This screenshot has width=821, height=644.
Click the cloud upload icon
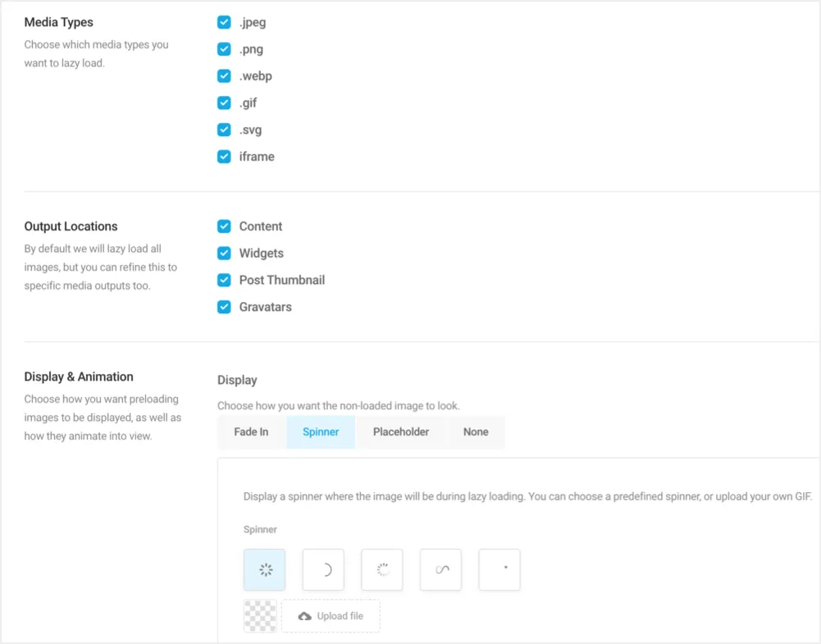(305, 616)
